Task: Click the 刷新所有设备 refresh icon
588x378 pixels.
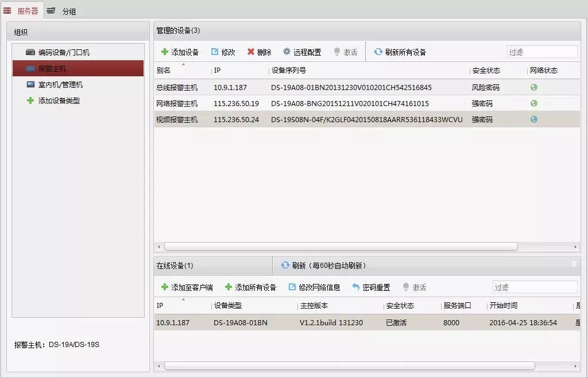Action: click(x=378, y=52)
